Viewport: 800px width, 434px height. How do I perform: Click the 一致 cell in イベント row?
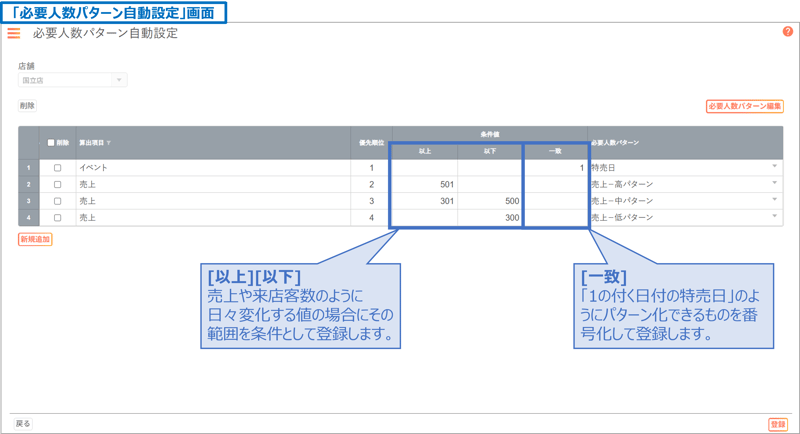click(x=555, y=168)
